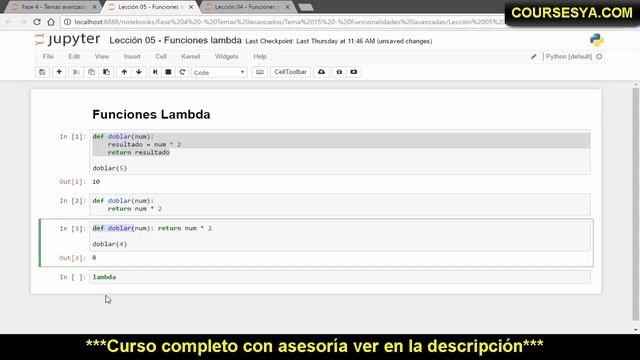Click the Python logo at top right
Image resolution: width=640 pixels, height=360 pixels.
click(x=596, y=40)
